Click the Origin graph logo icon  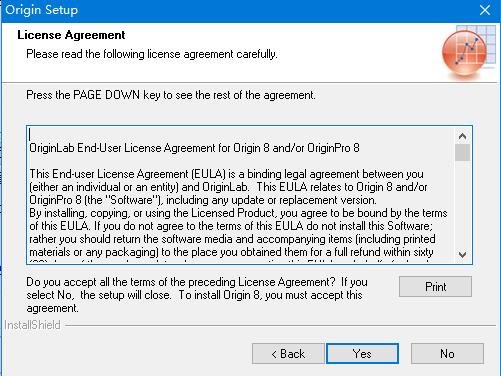coord(468,52)
